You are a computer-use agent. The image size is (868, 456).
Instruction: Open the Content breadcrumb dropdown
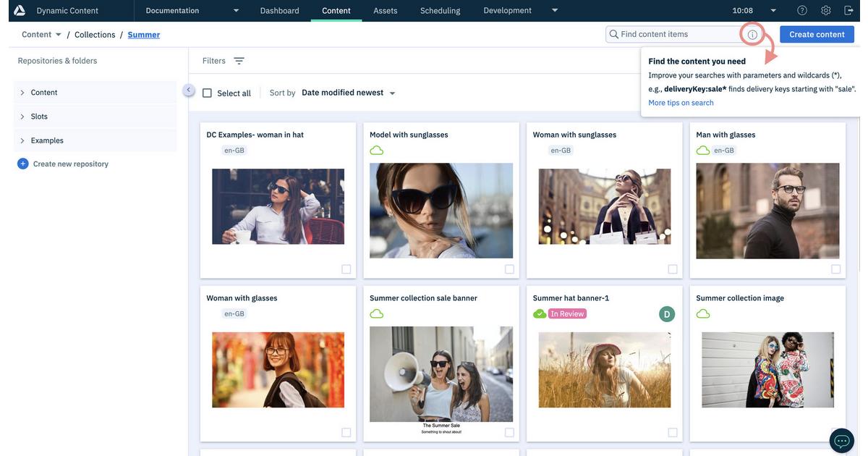click(59, 35)
